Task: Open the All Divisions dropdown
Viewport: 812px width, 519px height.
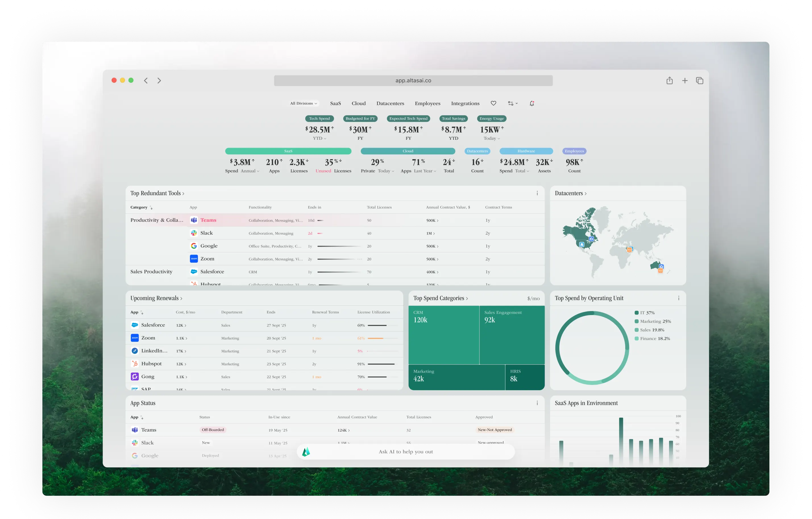Action: (304, 103)
